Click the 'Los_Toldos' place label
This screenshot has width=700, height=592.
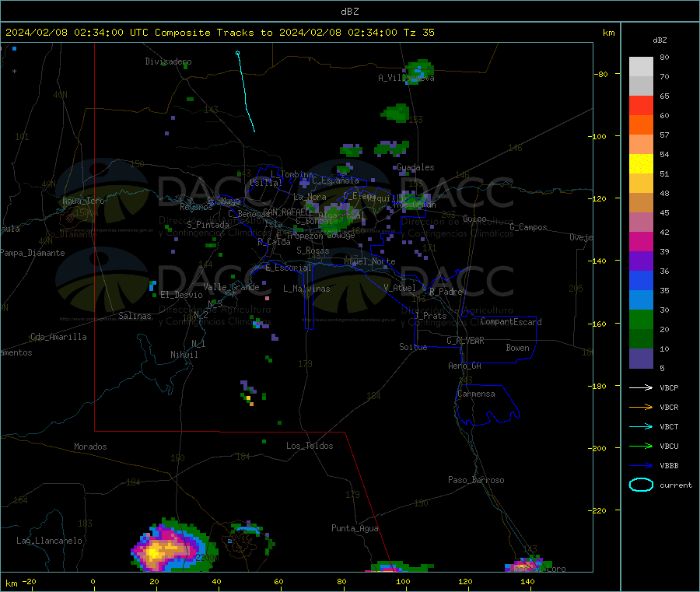tap(310, 446)
